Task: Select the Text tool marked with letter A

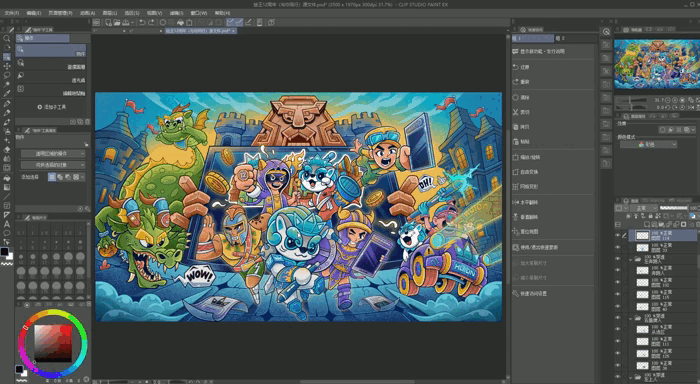Action: 7,224
